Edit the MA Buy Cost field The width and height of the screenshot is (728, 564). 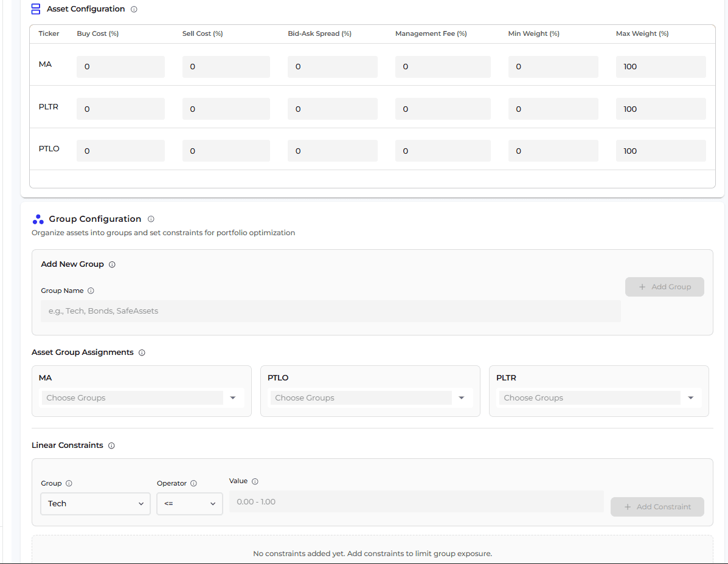pyautogui.click(x=120, y=67)
